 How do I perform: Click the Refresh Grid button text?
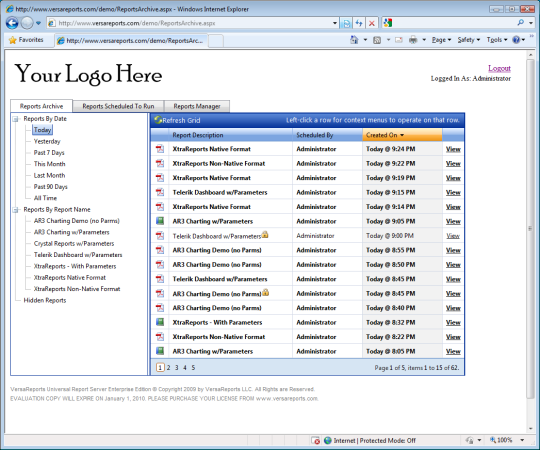[181, 121]
